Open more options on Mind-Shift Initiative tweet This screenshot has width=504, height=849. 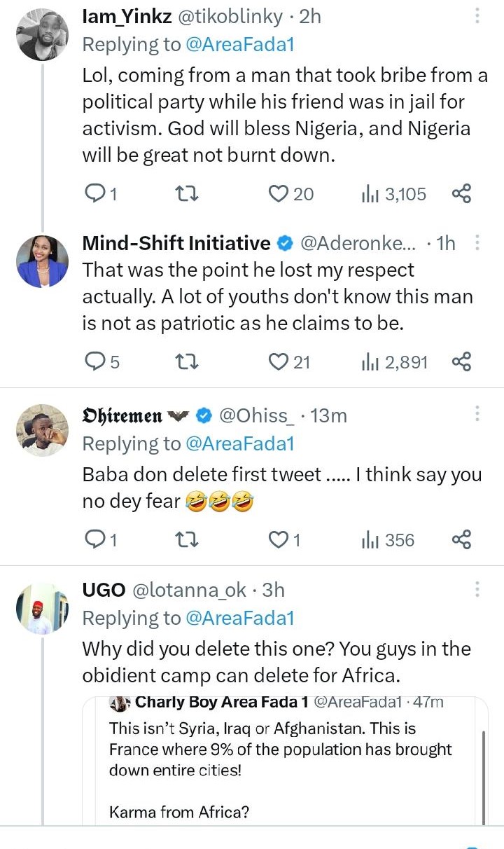tap(477, 243)
